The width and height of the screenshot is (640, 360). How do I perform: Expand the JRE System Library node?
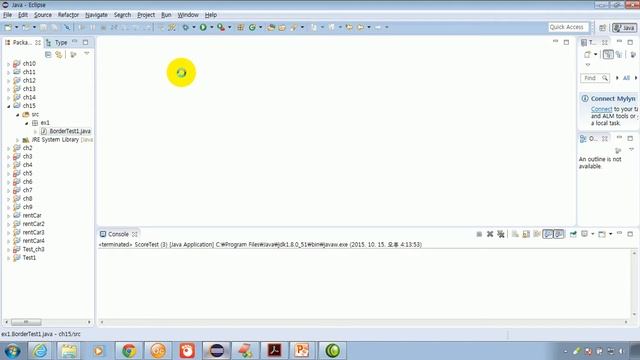pos(18,140)
